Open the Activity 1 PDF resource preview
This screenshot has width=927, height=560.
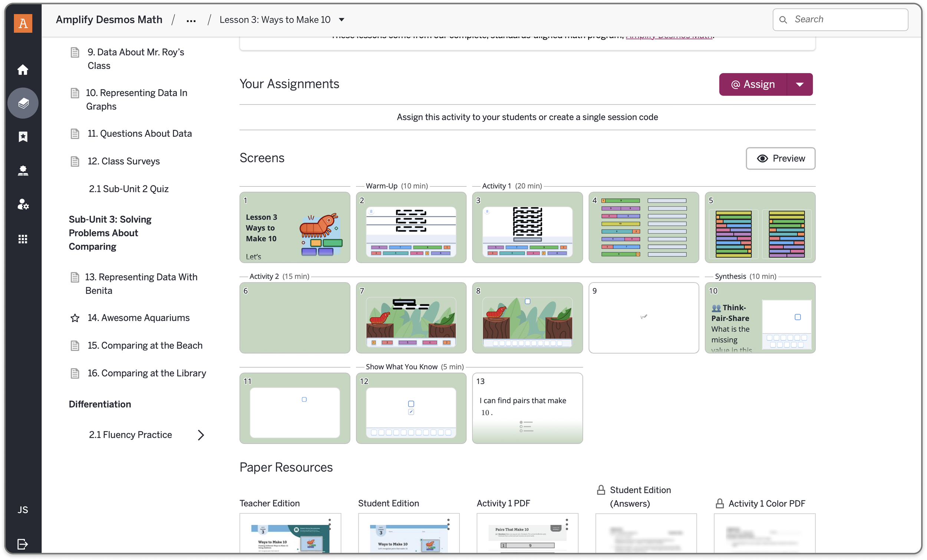coord(527,533)
